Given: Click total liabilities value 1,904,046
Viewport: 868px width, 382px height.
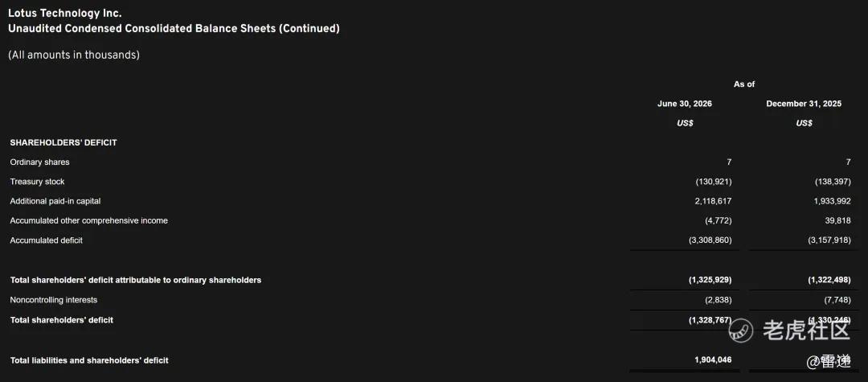Looking at the screenshot, I should pos(713,359).
